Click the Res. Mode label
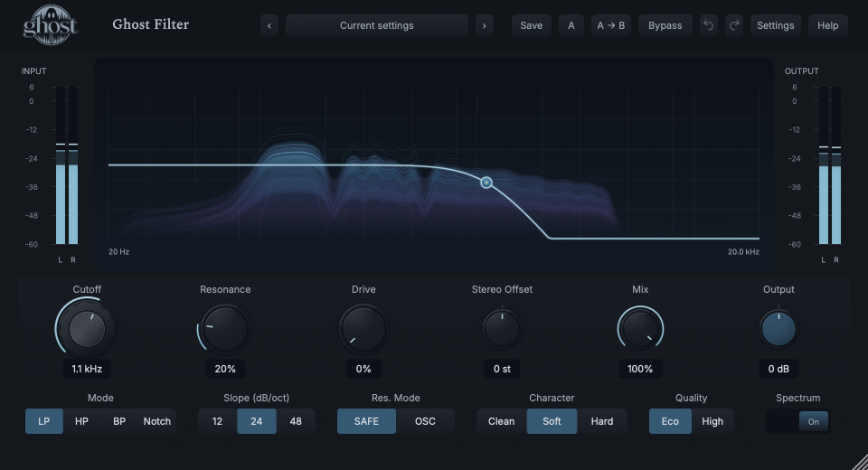Screen dimensions: 868x470 396,398
